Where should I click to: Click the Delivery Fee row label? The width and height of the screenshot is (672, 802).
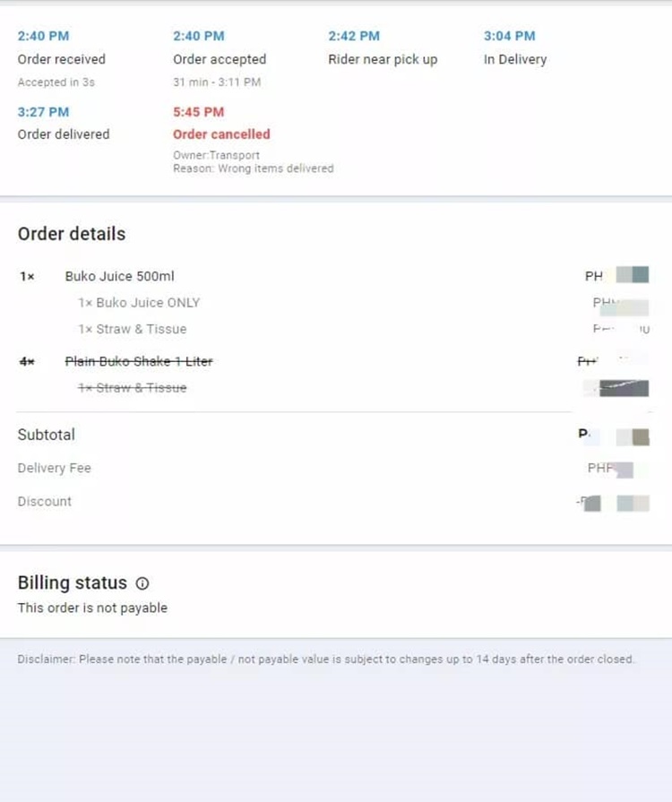pos(55,468)
